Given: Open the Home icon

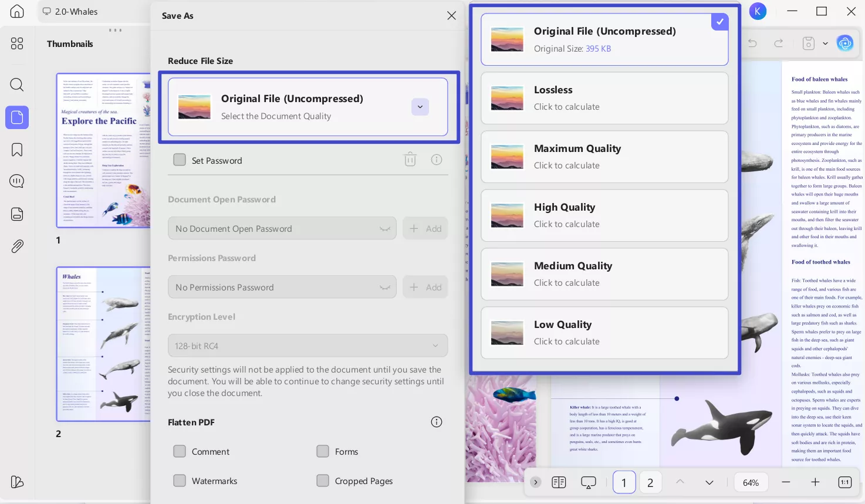Looking at the screenshot, I should (x=17, y=11).
